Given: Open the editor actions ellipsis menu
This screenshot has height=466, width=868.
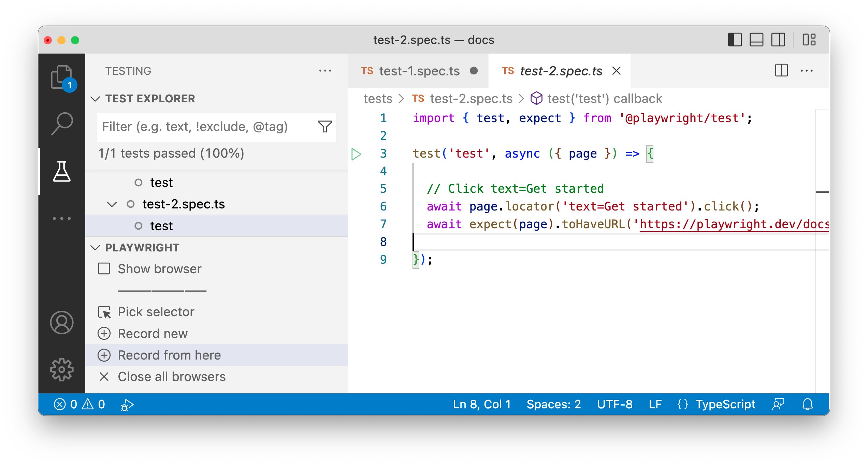Looking at the screenshot, I should 807,71.
